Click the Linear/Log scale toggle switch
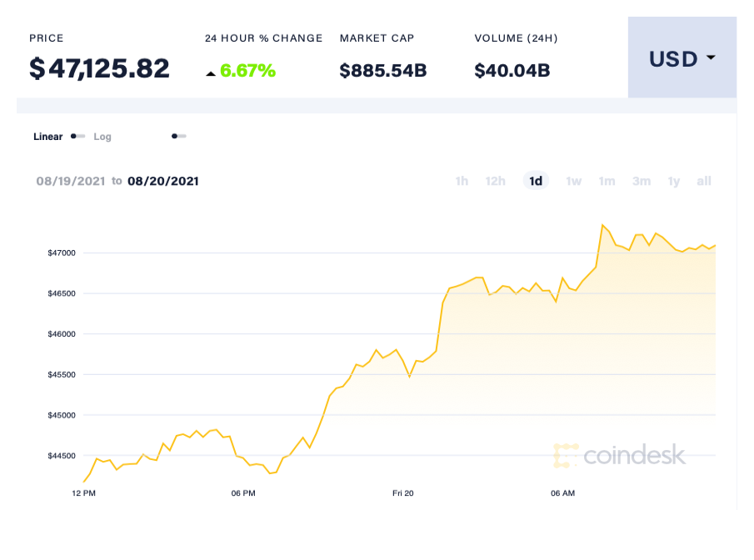 pyautogui.click(x=77, y=136)
